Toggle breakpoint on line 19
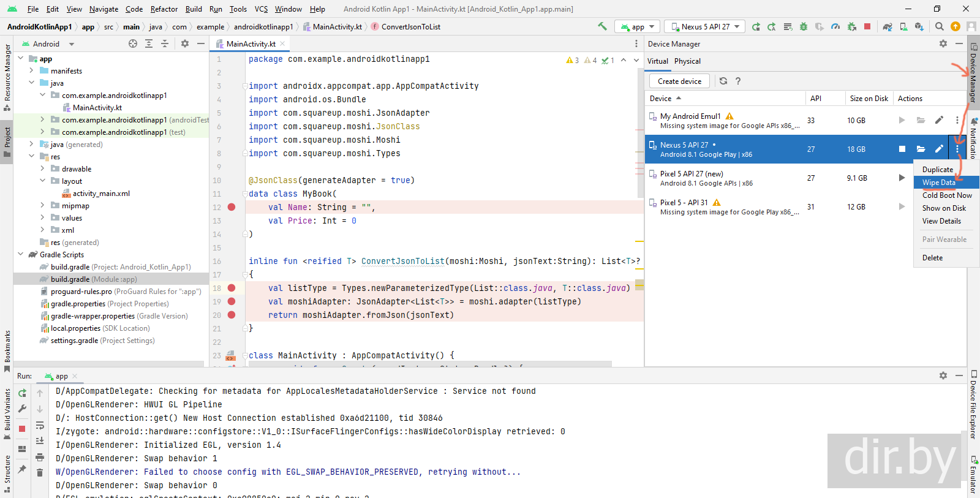The height and width of the screenshot is (498, 980). click(232, 301)
